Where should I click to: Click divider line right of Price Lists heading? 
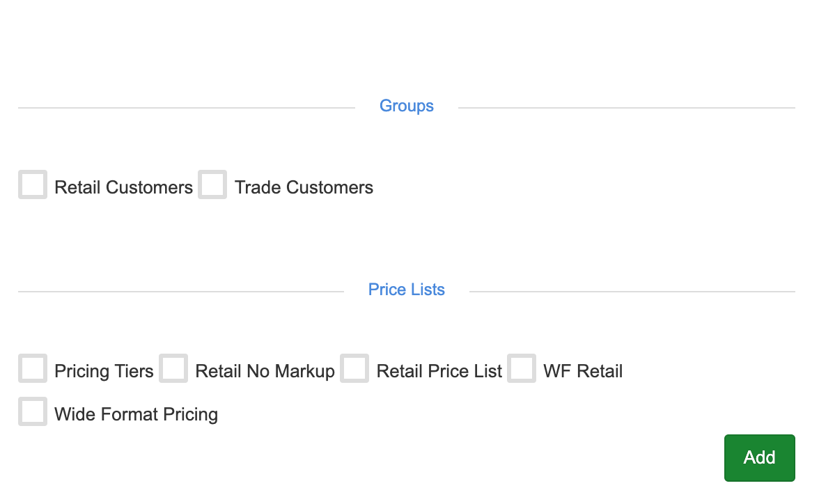632,292
